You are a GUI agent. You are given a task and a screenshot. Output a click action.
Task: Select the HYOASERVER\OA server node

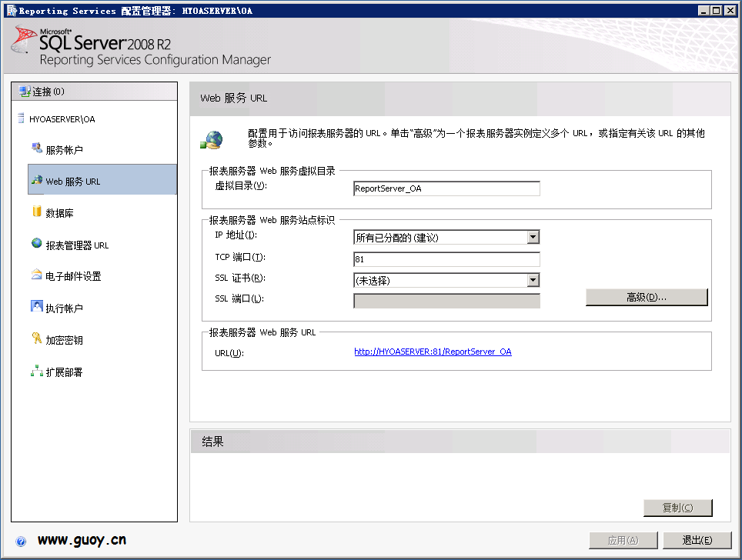(x=62, y=119)
